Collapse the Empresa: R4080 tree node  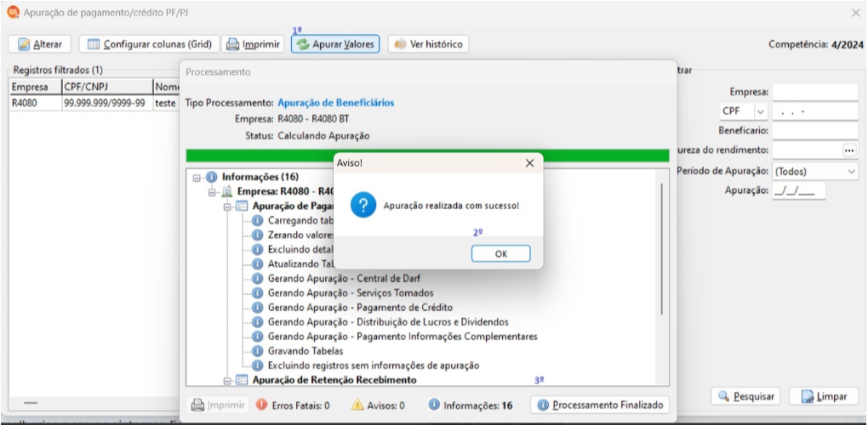(212, 192)
